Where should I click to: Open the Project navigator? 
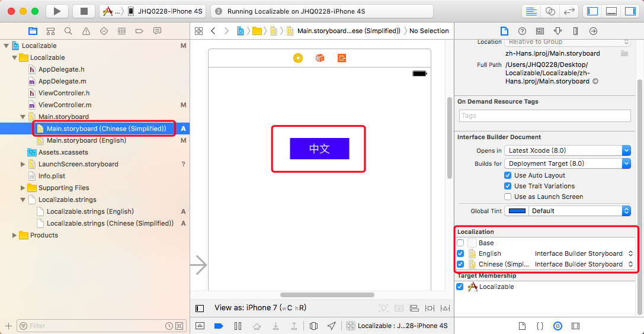33,31
